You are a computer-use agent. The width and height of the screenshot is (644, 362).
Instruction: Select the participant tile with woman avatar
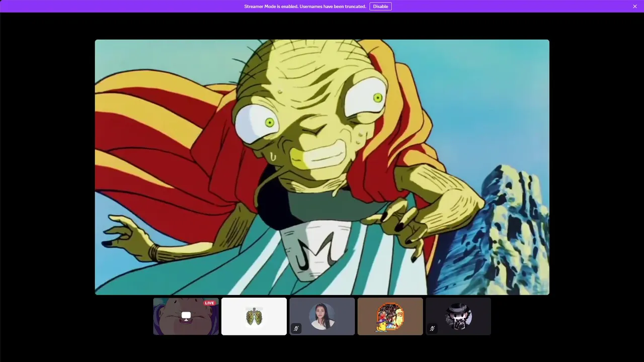click(x=322, y=316)
